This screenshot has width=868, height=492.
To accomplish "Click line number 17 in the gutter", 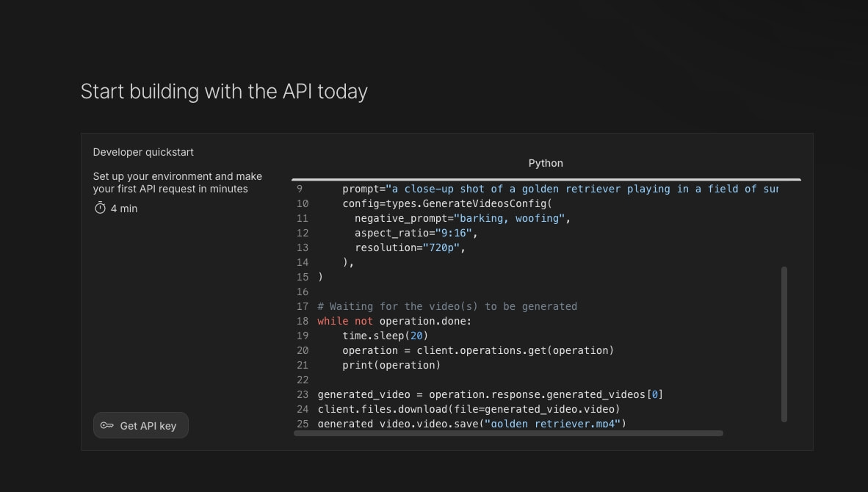I will pyautogui.click(x=303, y=307).
